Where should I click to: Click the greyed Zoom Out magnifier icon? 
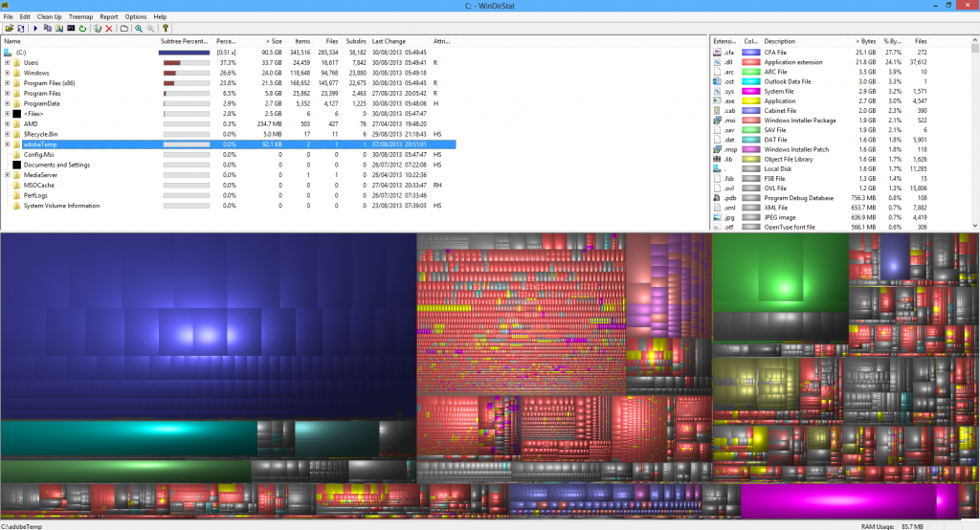tap(150, 28)
